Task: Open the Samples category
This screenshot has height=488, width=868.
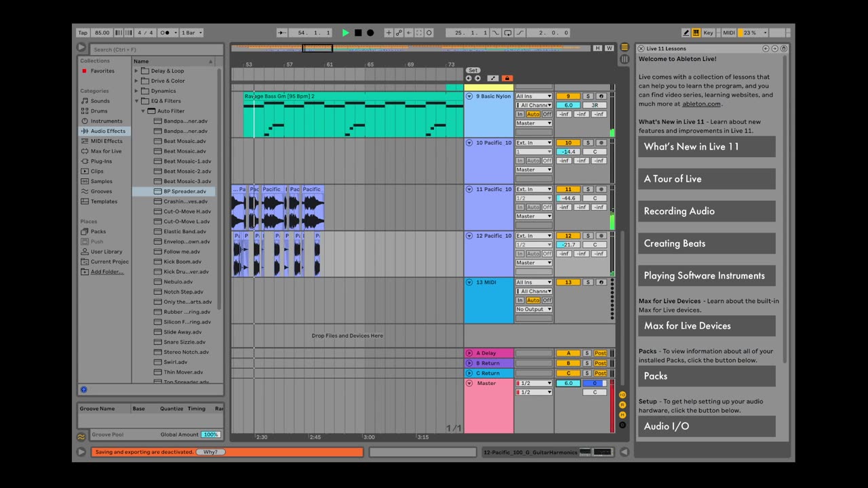Action: (102, 181)
